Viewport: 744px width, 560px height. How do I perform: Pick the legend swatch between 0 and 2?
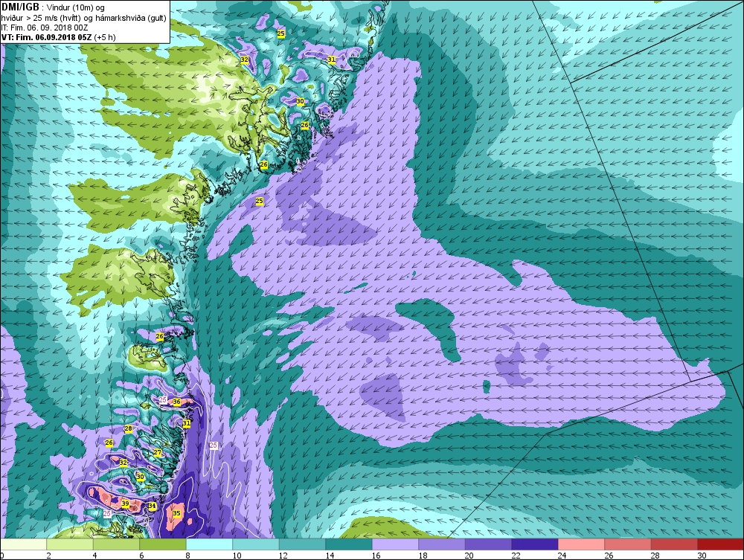pos(24,544)
